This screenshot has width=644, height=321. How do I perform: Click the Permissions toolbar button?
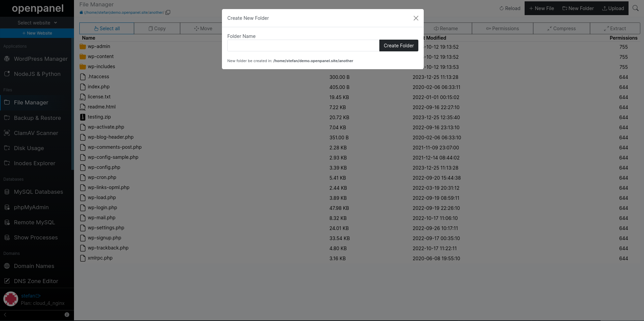(502, 29)
